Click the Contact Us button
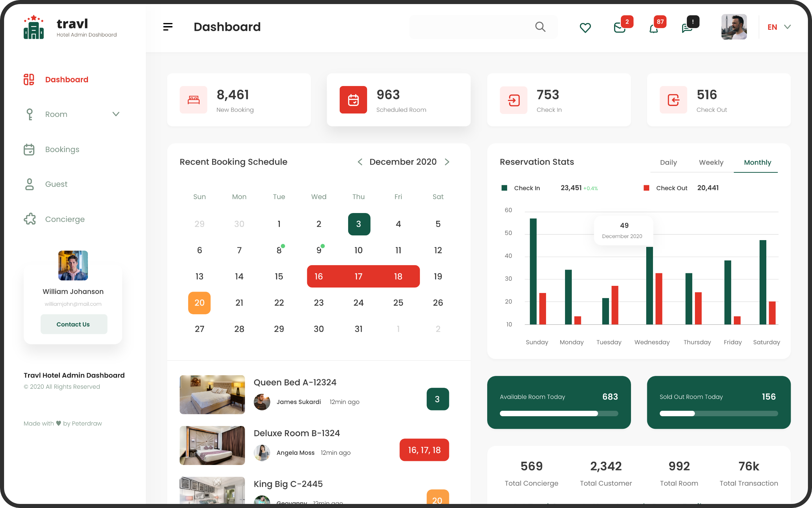 [73, 324]
